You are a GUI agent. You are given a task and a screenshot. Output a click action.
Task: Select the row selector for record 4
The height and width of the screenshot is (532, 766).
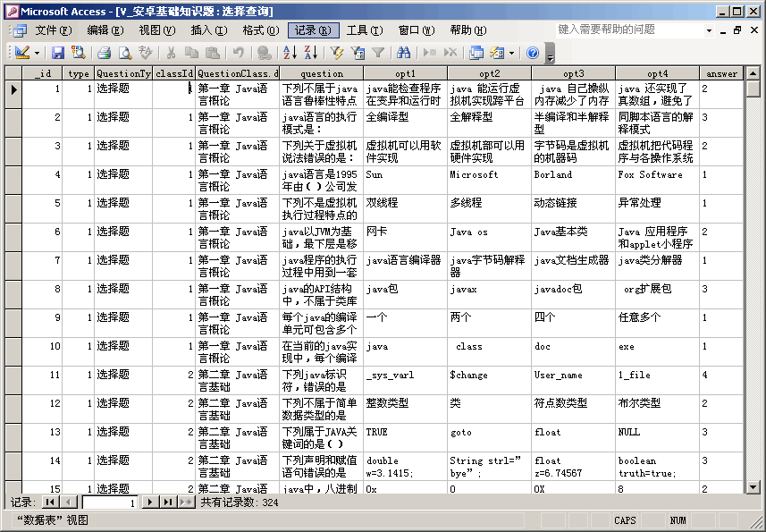pyautogui.click(x=13, y=181)
